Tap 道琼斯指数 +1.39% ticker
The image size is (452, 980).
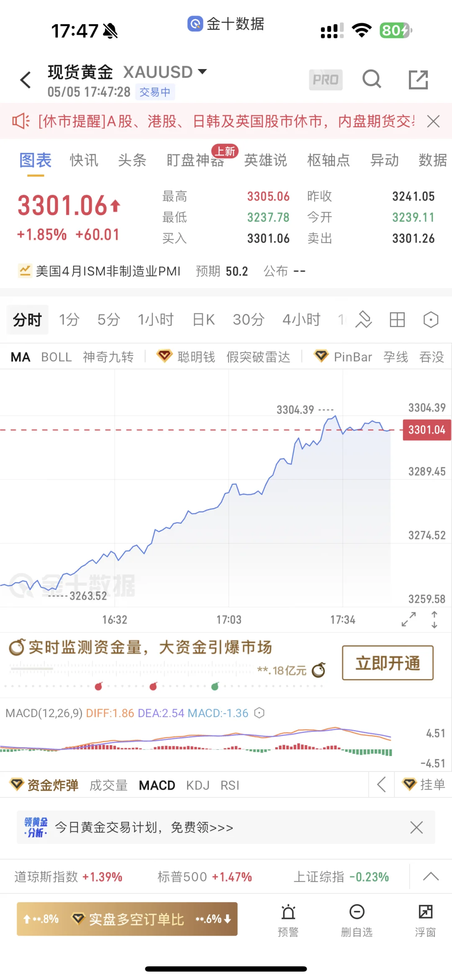tap(68, 877)
